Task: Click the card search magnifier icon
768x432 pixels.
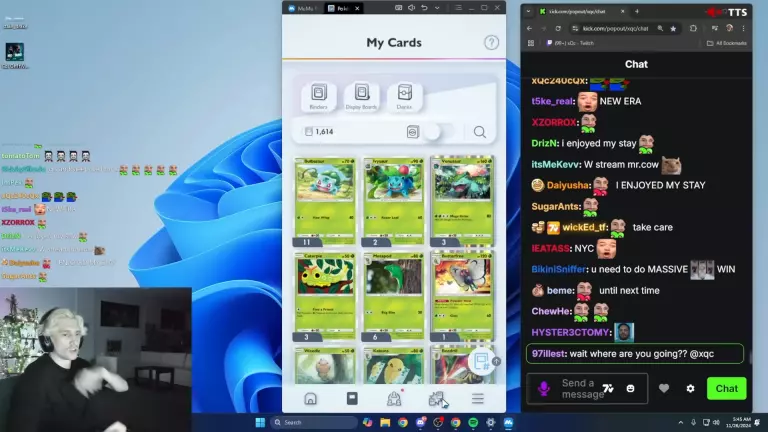Action: tap(480, 132)
